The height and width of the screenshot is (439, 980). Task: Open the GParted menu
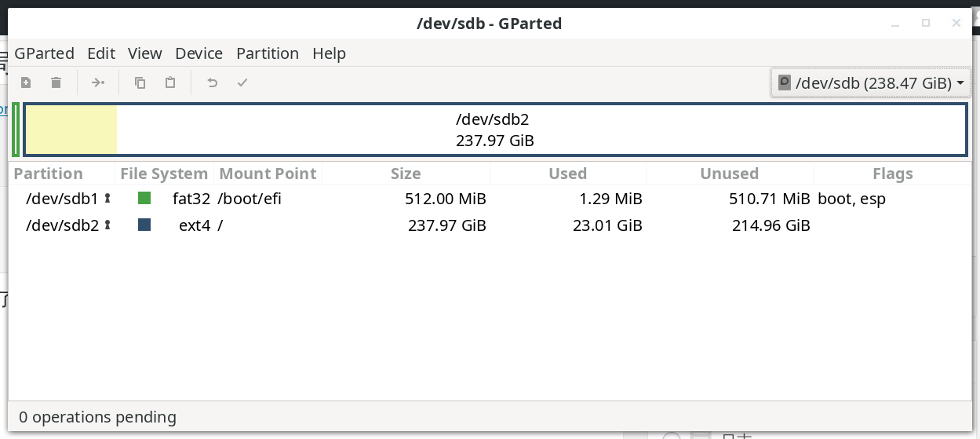coord(45,53)
